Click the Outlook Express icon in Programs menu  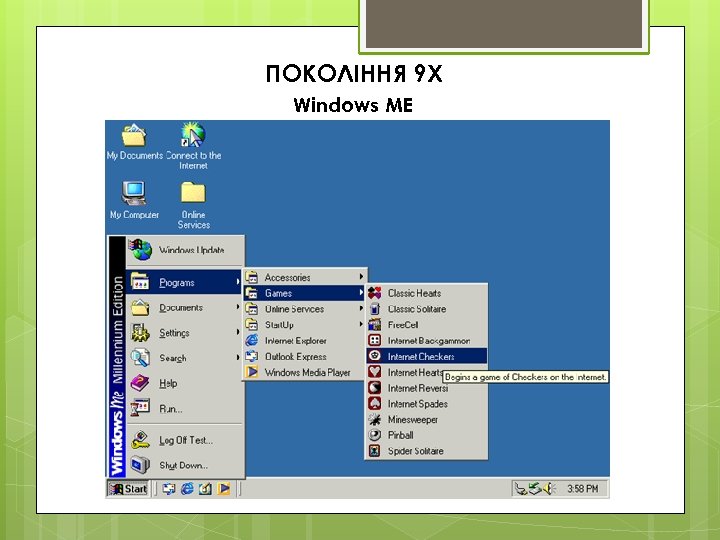pos(251,356)
